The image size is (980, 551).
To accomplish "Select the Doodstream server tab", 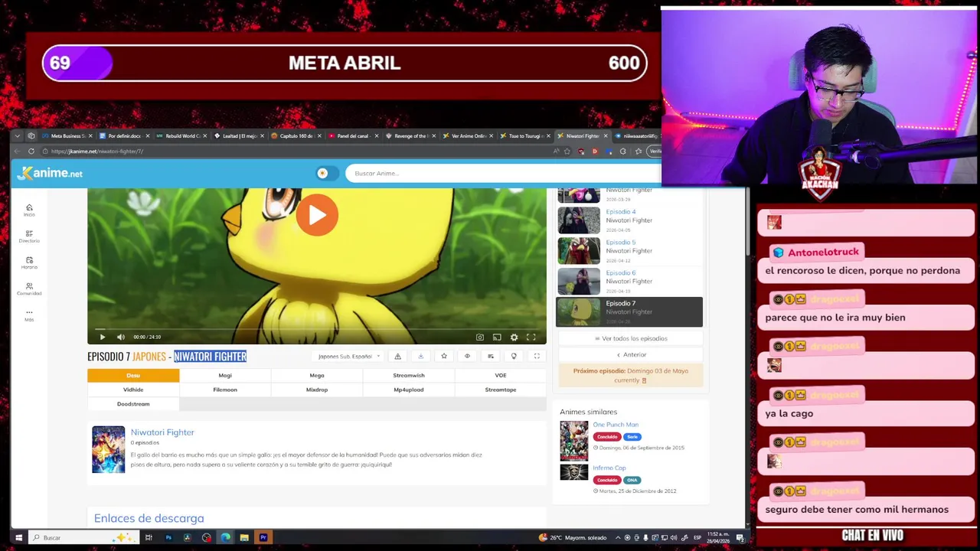I will [x=133, y=404].
